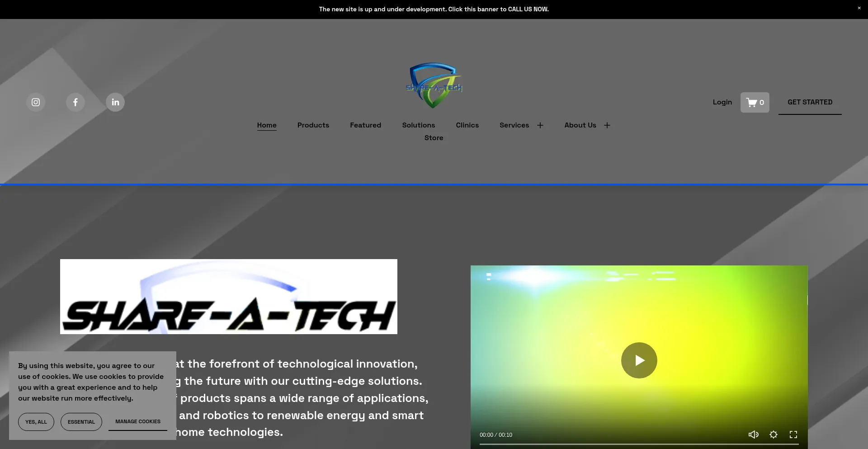Viewport: 868px width, 449px height.
Task: Navigate to the Store page
Action: 434,138
